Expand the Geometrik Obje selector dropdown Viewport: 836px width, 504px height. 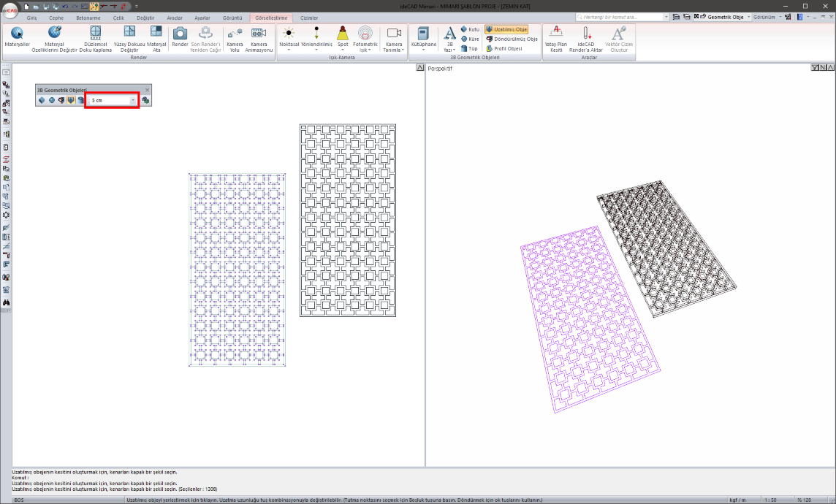[748, 16]
